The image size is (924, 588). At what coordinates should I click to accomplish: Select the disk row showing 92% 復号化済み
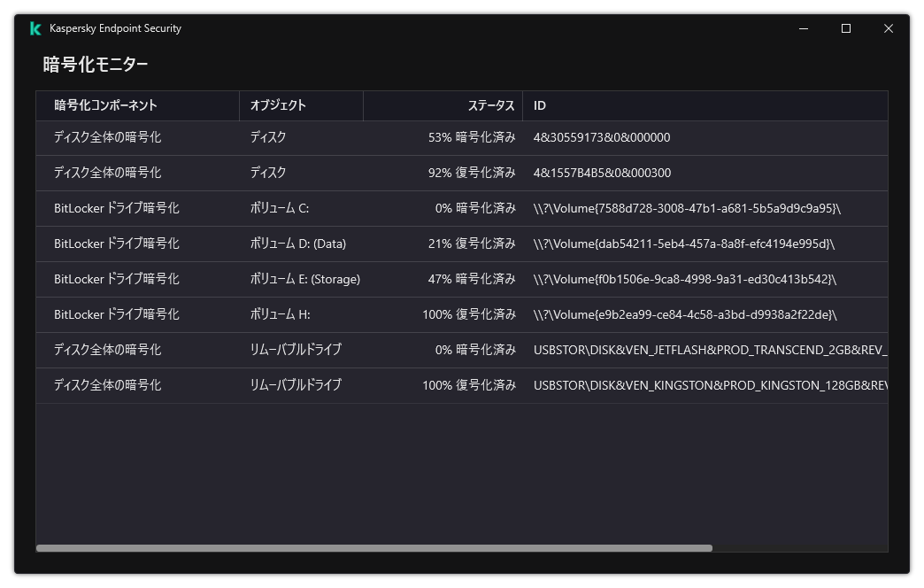[266, 173]
